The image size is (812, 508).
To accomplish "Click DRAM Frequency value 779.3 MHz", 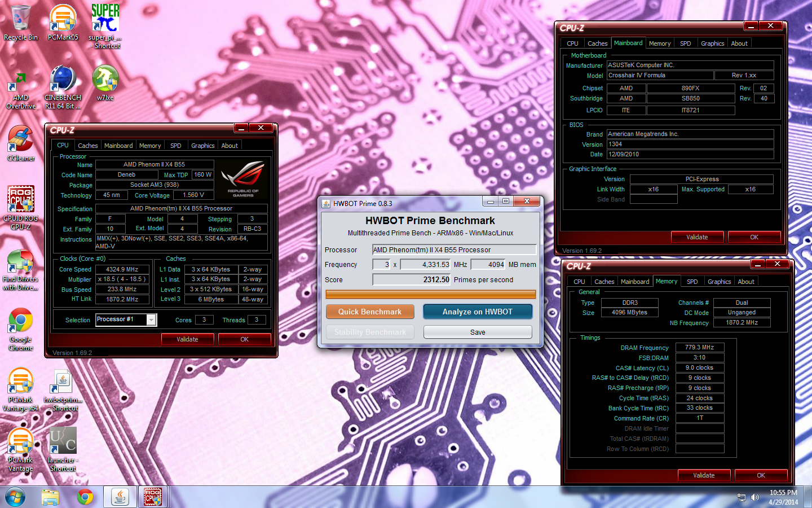I will [x=699, y=348].
